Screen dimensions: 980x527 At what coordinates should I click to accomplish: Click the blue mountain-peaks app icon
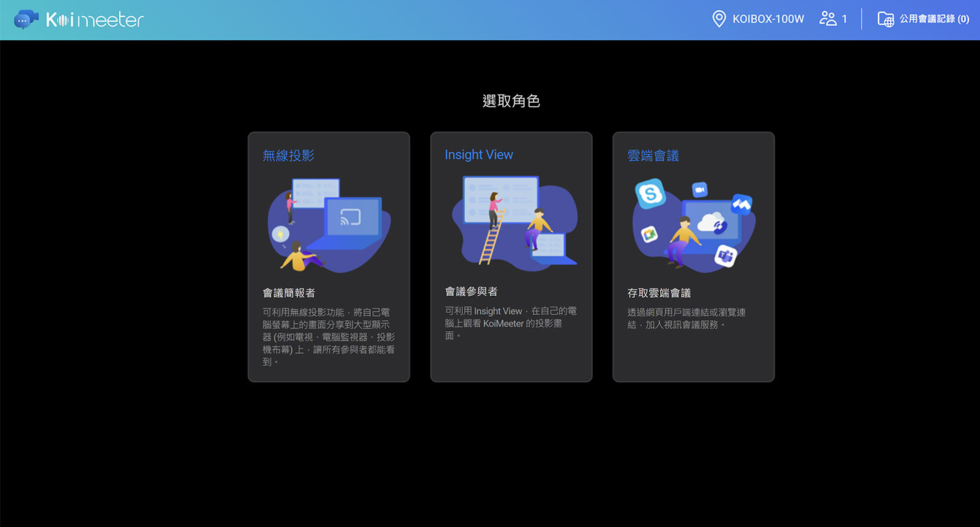741,204
